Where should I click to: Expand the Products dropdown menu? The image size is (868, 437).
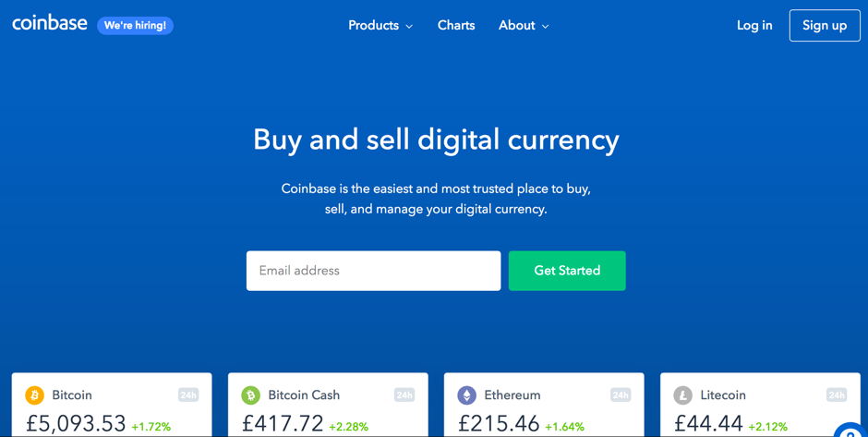click(380, 26)
